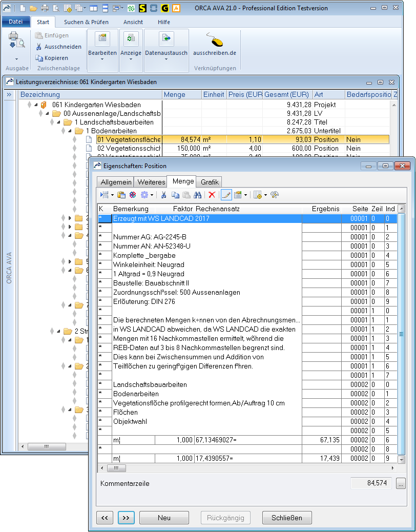Open the Datenaustausch dropdown menu
Screen dimensions: 416x532
click(x=166, y=53)
